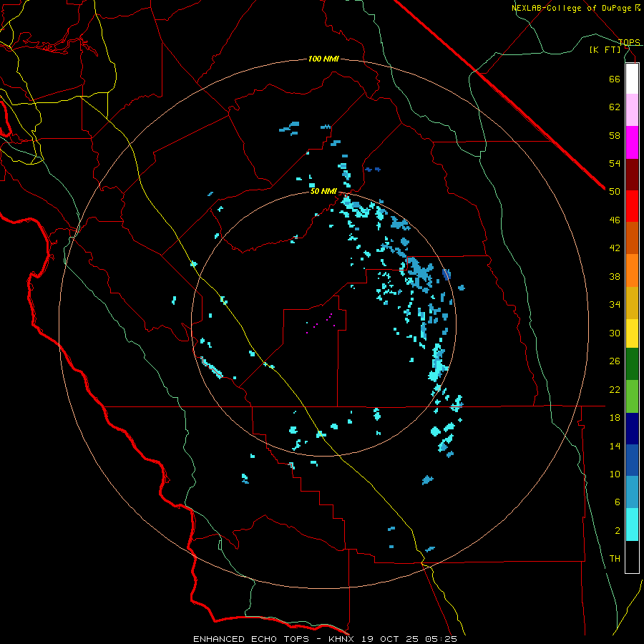
Task: Click the light blue swatch between 6 and 10
Action: (632, 492)
